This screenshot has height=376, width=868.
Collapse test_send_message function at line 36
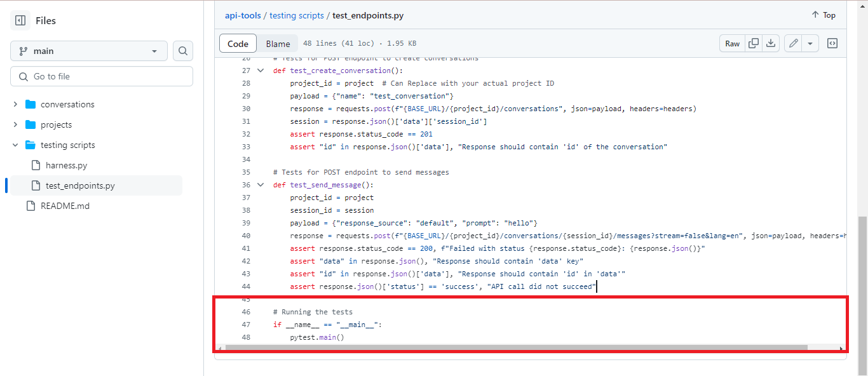[260, 185]
